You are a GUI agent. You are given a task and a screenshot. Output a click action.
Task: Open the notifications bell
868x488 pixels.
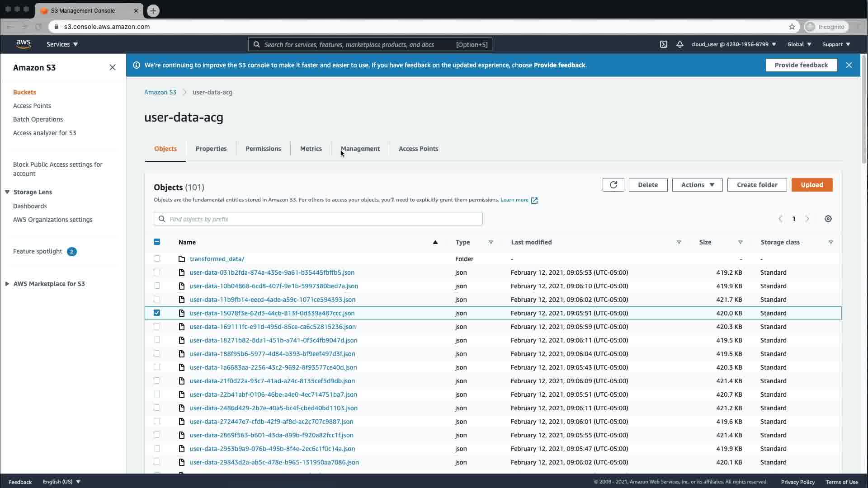(x=679, y=44)
